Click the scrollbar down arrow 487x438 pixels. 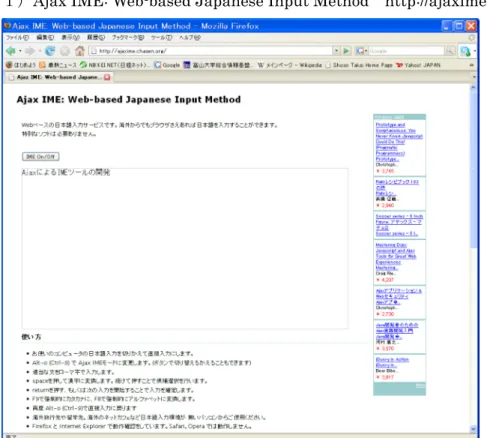[x=473, y=429]
